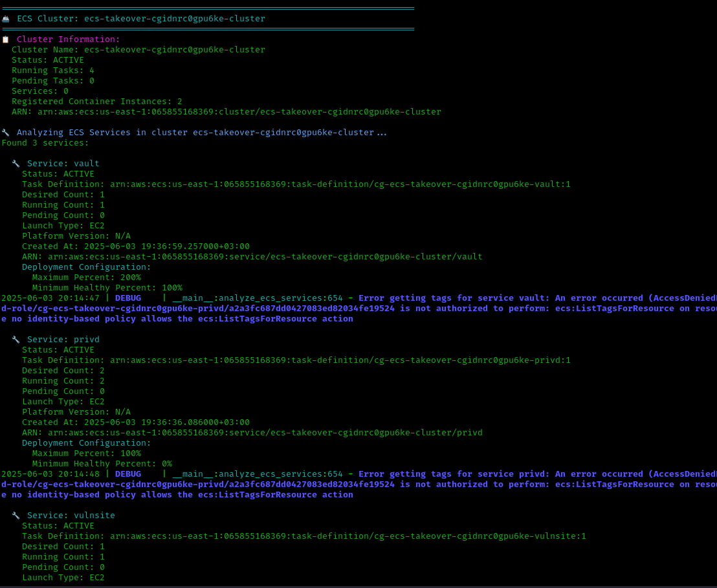This screenshot has width=717, height=588.
Task: Click the vault service ARN line
Action: pyautogui.click(x=252, y=257)
